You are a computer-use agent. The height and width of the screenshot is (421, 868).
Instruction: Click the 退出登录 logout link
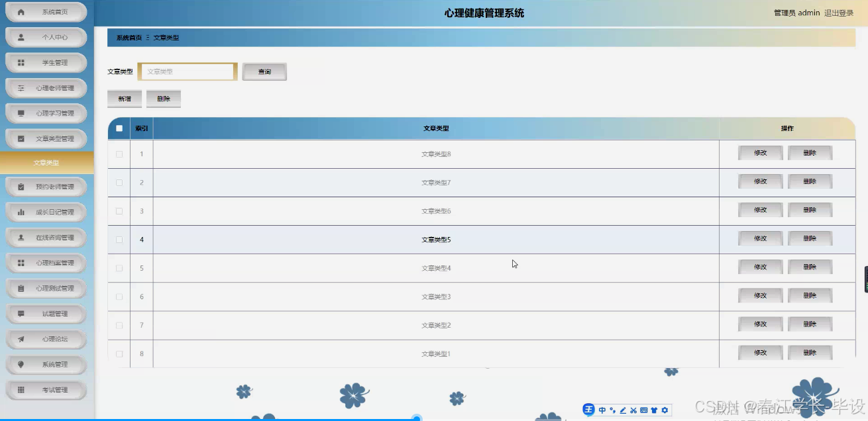click(839, 13)
